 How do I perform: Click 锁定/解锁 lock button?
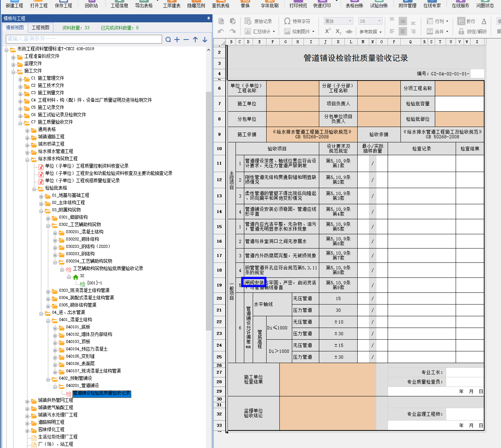pos(473,31)
